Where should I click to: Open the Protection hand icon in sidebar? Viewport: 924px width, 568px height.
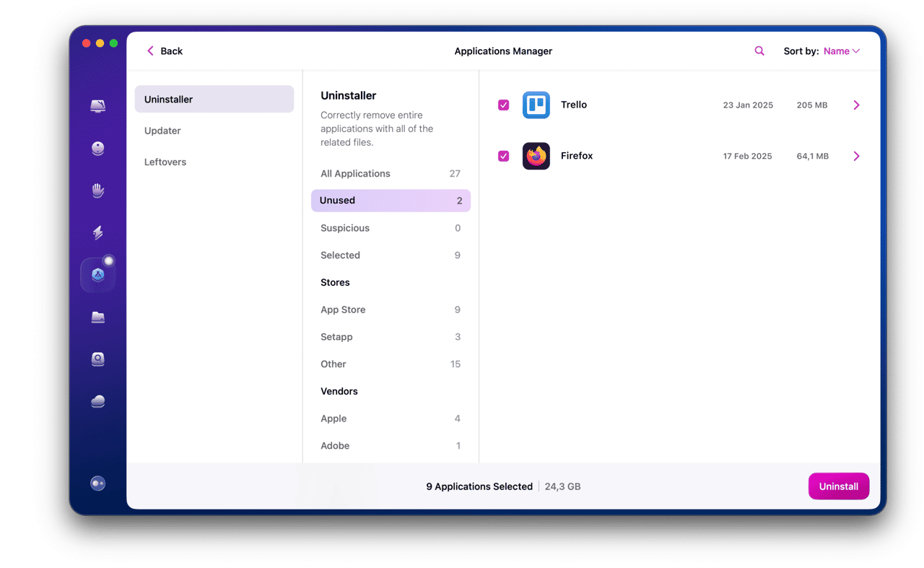[98, 191]
